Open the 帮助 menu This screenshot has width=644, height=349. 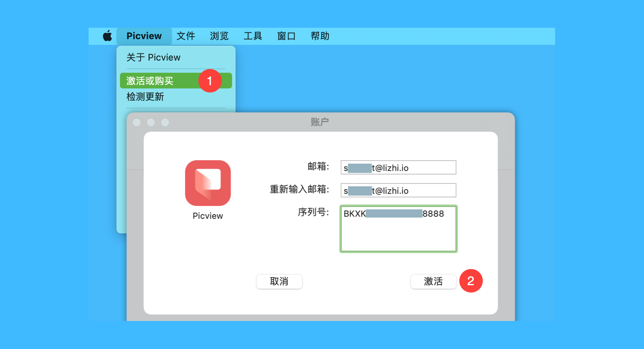pos(320,36)
